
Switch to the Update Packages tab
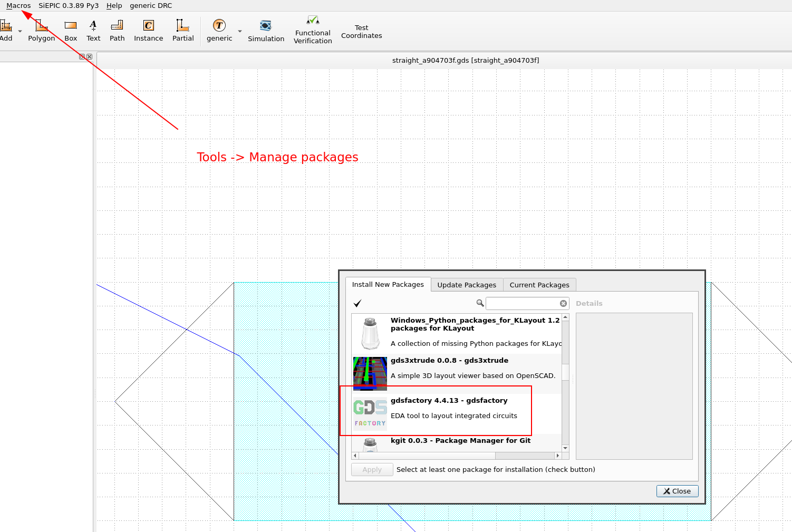pos(466,285)
